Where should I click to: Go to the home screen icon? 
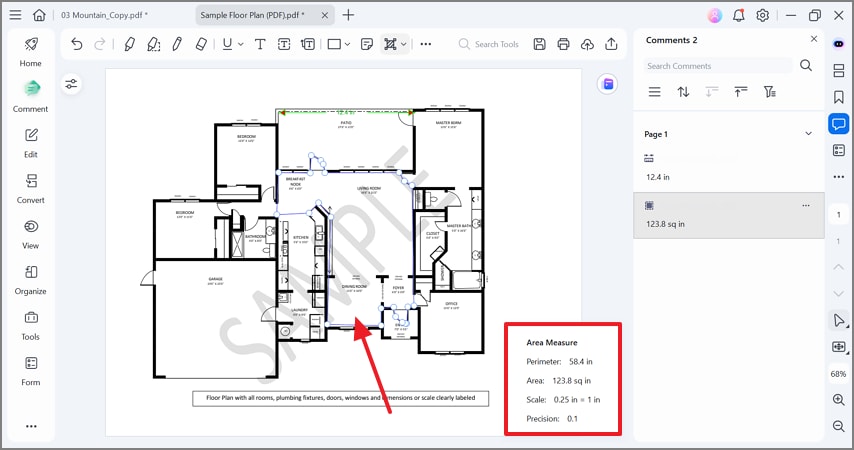(x=39, y=15)
